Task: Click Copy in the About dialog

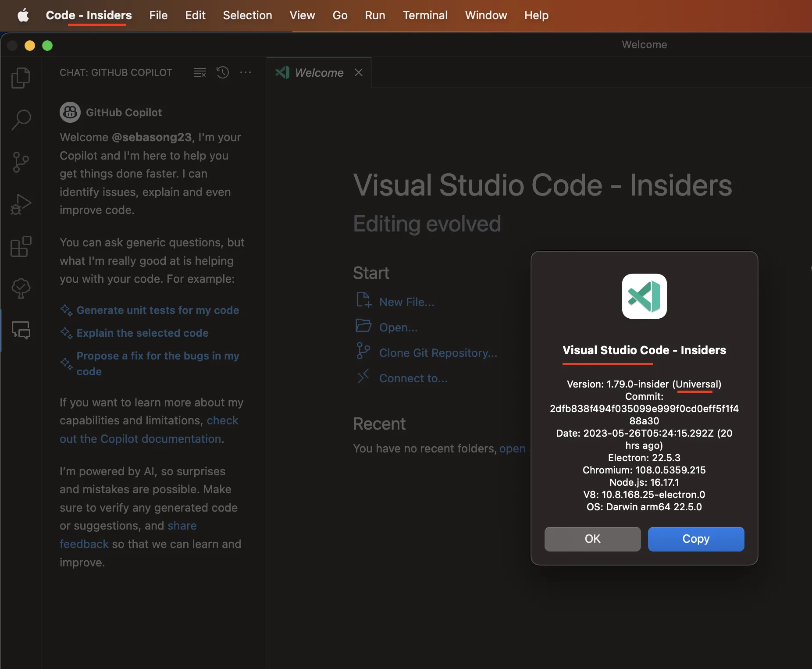Action: coord(696,539)
